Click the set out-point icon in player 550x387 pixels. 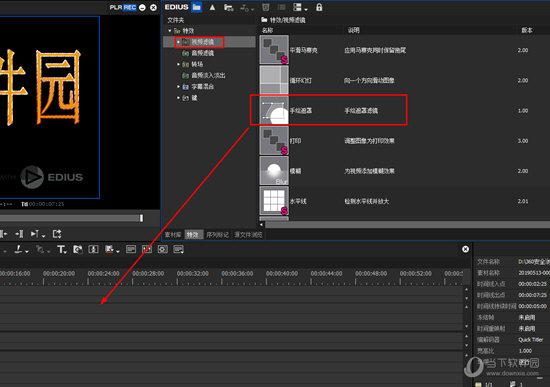point(19,234)
